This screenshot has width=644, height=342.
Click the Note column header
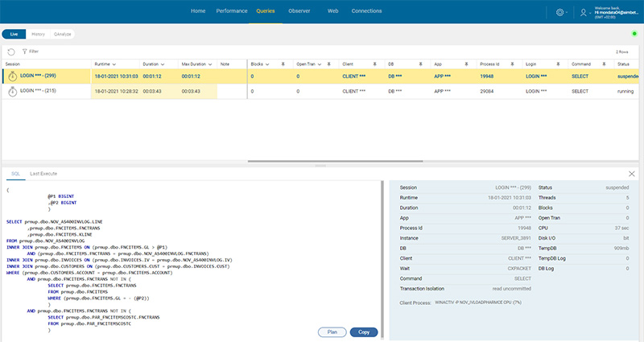click(x=225, y=64)
